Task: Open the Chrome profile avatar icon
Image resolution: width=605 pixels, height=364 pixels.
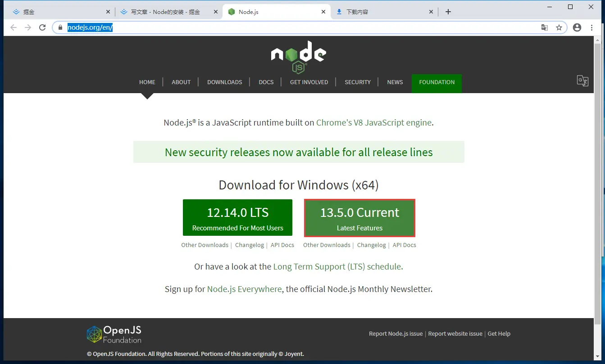Action: tap(577, 27)
